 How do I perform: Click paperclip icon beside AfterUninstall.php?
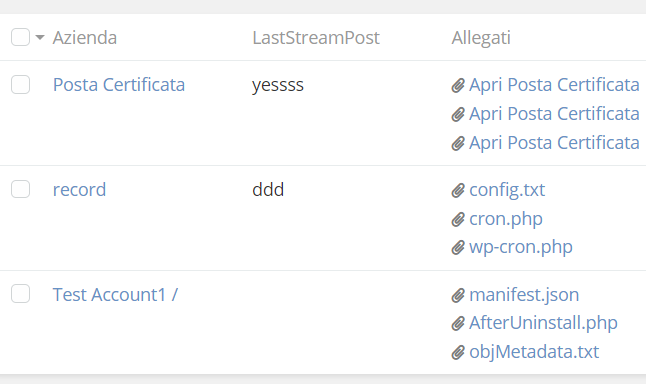point(458,323)
